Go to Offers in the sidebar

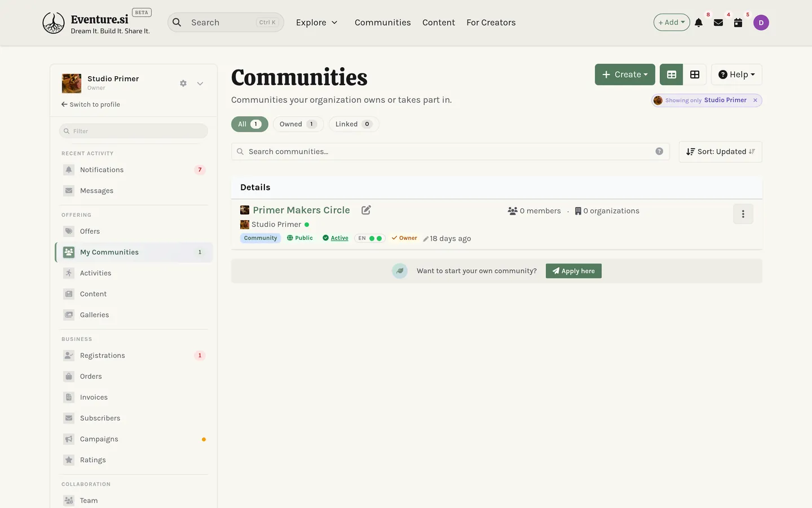(x=134, y=231)
